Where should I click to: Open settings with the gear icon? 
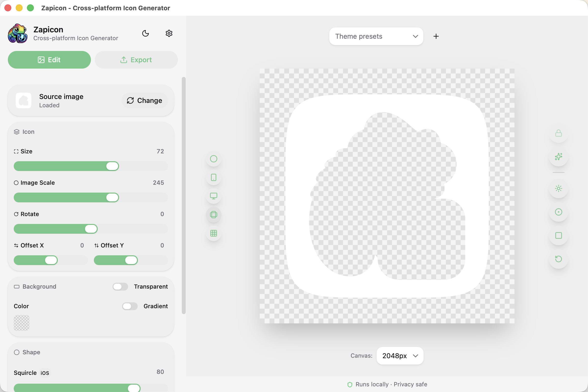tap(169, 33)
